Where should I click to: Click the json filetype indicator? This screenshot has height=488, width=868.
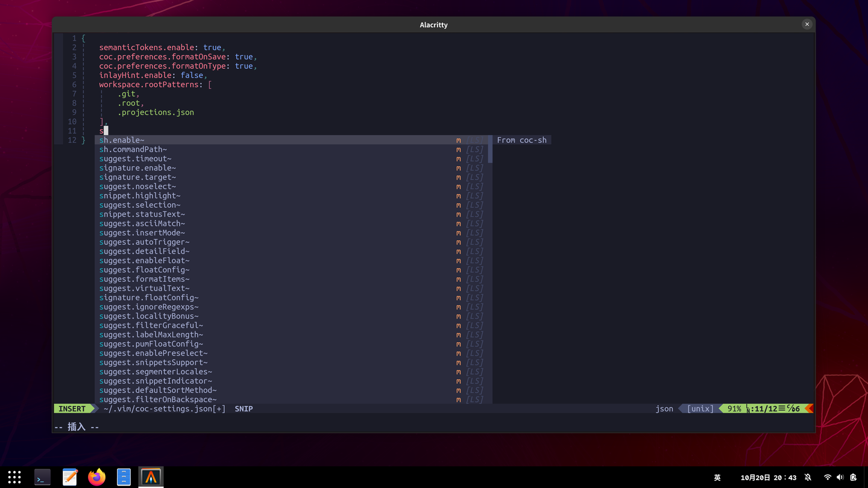[664, 408]
